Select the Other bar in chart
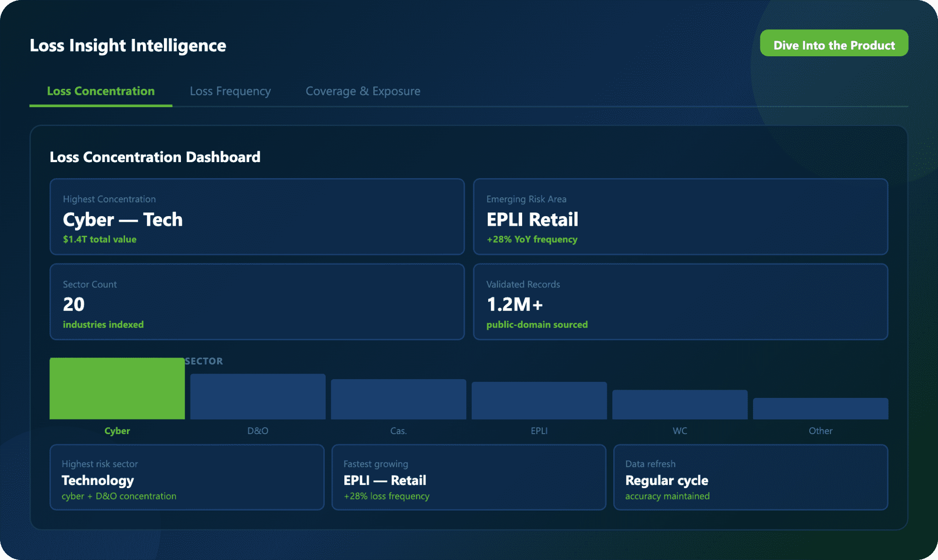 pos(820,408)
